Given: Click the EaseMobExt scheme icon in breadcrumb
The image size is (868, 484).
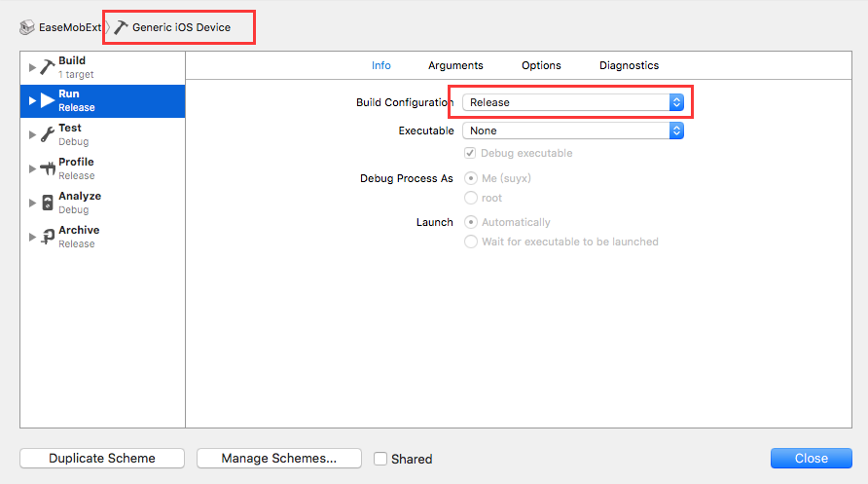Looking at the screenshot, I should point(26,27).
